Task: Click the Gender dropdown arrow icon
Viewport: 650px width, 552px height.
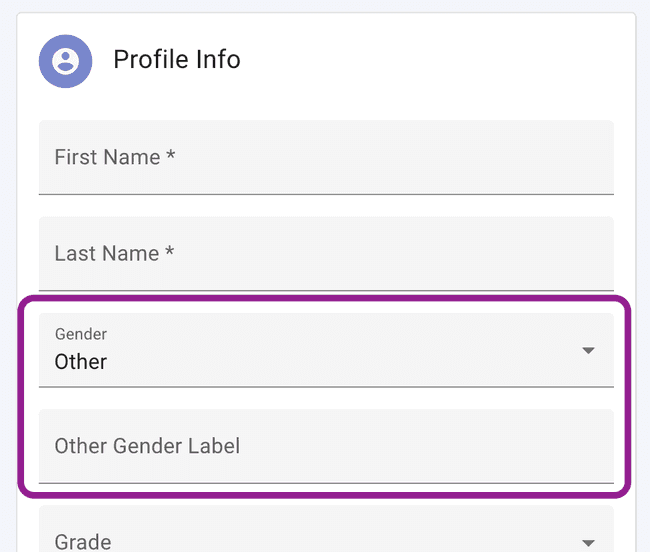Action: 588,350
